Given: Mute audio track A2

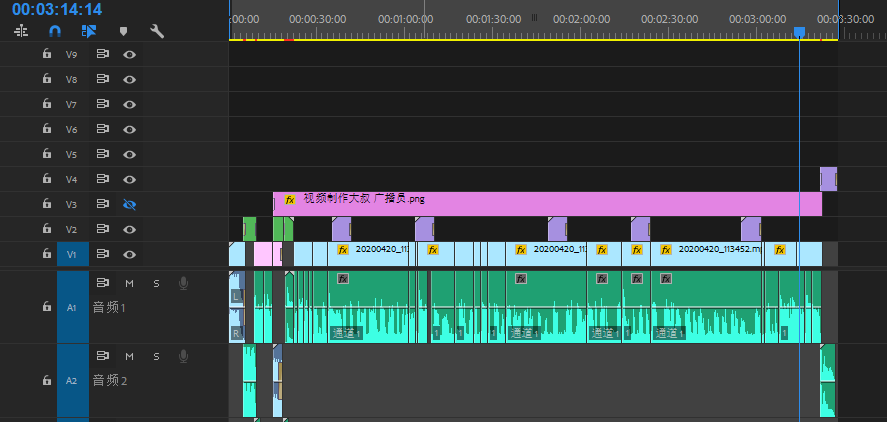Looking at the screenshot, I should tap(129, 356).
